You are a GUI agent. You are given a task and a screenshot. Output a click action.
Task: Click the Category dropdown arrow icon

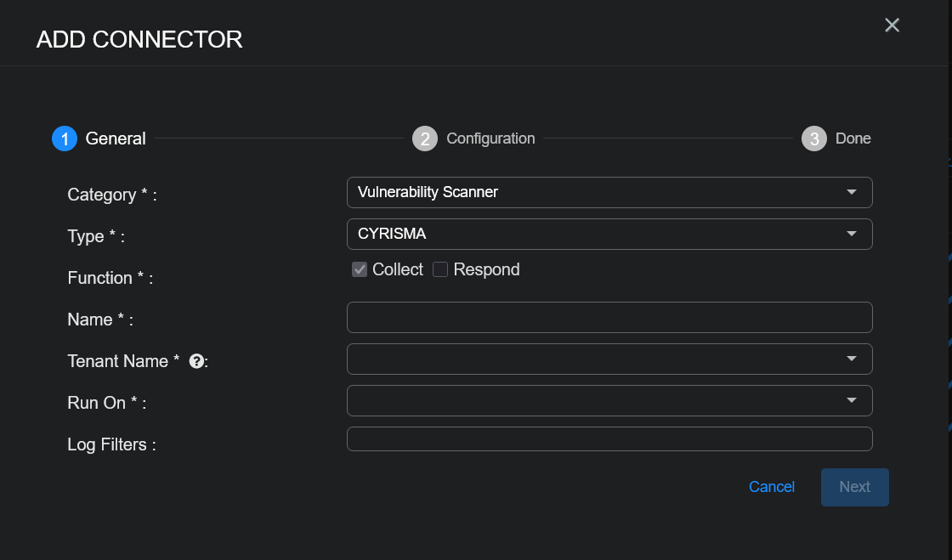852,192
